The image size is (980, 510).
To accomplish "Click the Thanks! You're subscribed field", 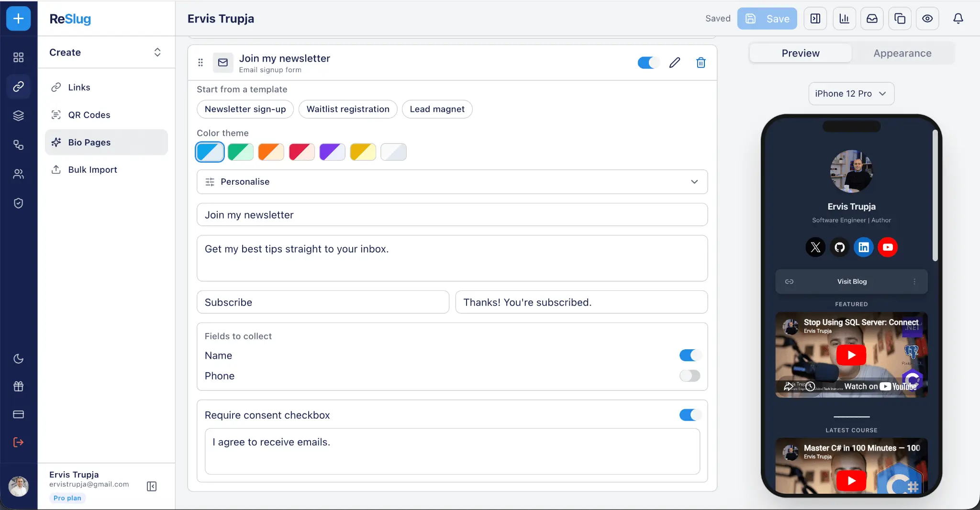I will click(581, 302).
